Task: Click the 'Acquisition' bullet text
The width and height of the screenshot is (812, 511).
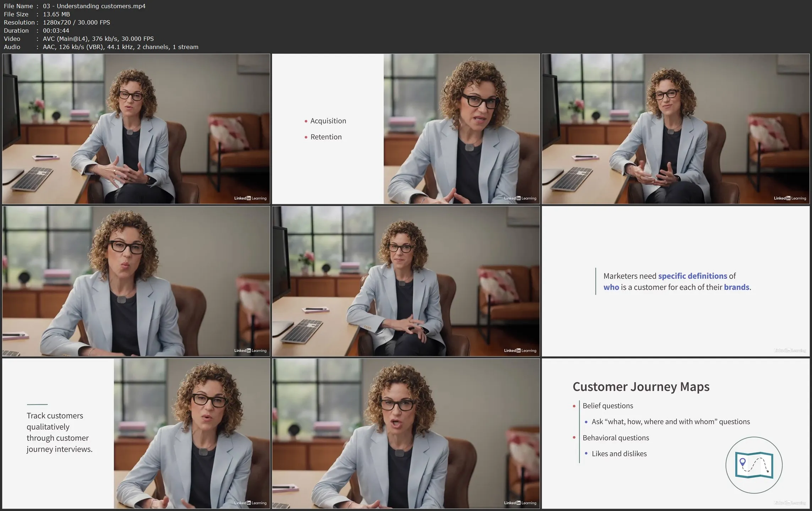Action: (328, 121)
